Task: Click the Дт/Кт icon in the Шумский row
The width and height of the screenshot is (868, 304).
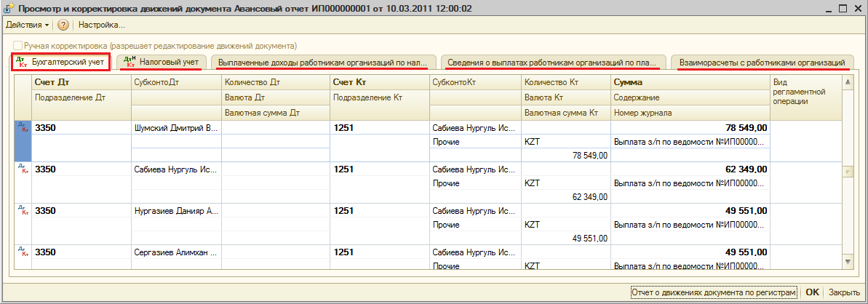Action: 23,128
